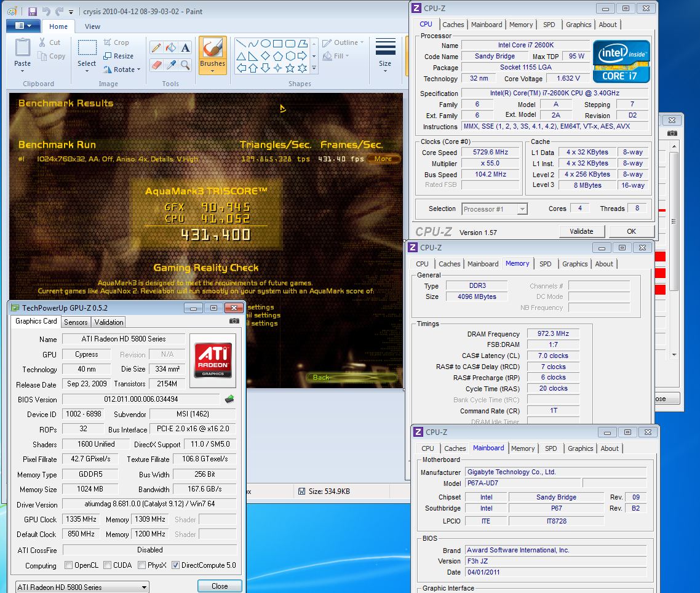Open the Validation tab in GPU-Z
This screenshot has height=593, width=700.
click(108, 322)
